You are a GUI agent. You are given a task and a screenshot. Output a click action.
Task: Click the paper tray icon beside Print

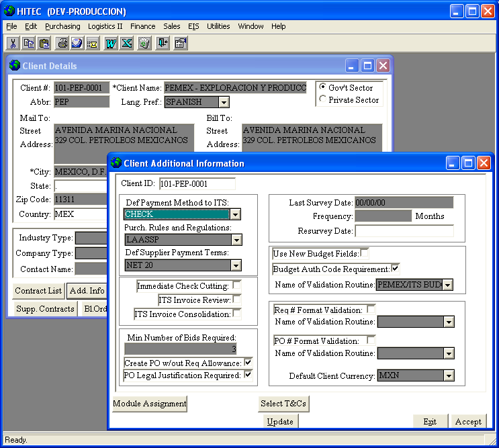(77, 43)
